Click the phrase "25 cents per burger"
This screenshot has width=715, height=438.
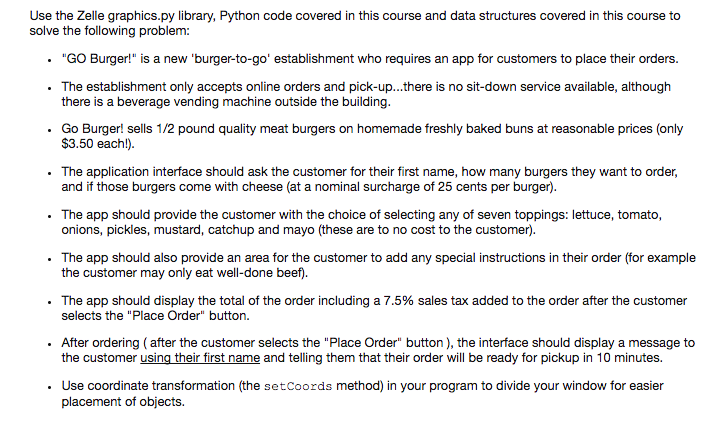point(494,187)
